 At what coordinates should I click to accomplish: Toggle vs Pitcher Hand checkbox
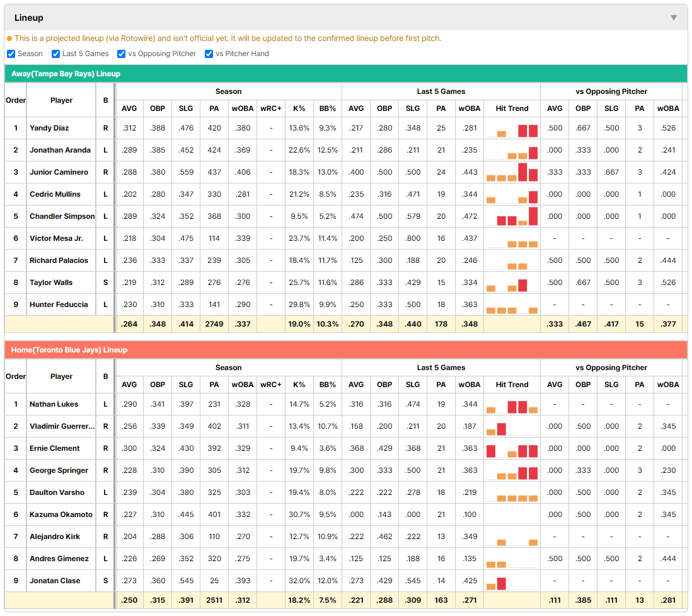point(209,54)
